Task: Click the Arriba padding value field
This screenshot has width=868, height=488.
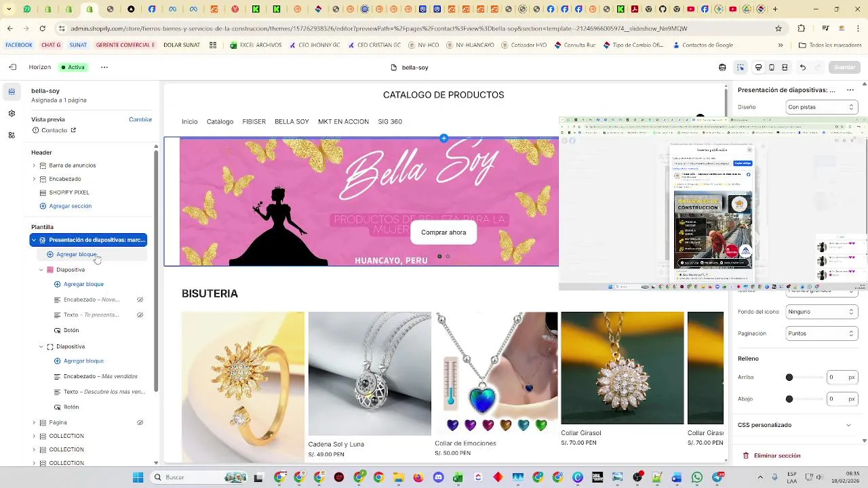Action: pos(842,378)
